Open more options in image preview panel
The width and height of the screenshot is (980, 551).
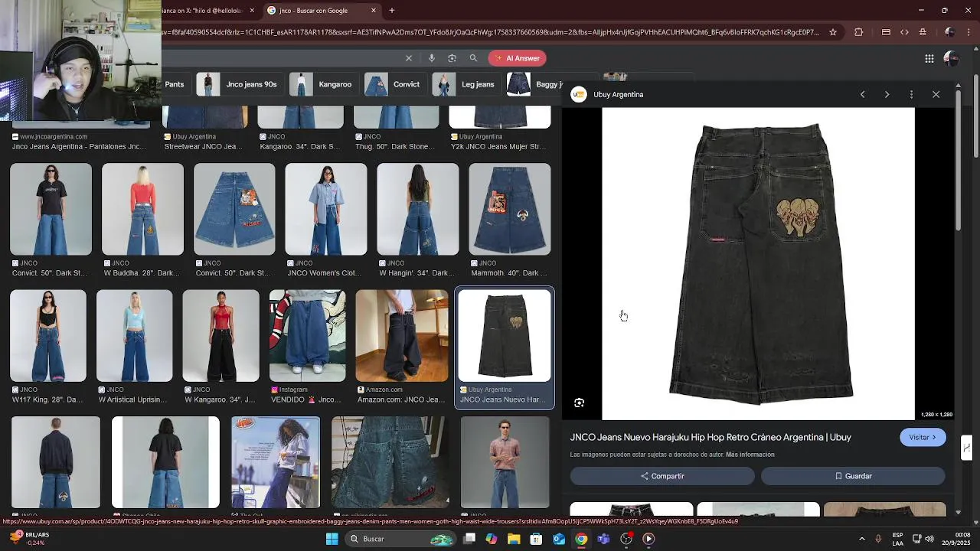tap(911, 94)
